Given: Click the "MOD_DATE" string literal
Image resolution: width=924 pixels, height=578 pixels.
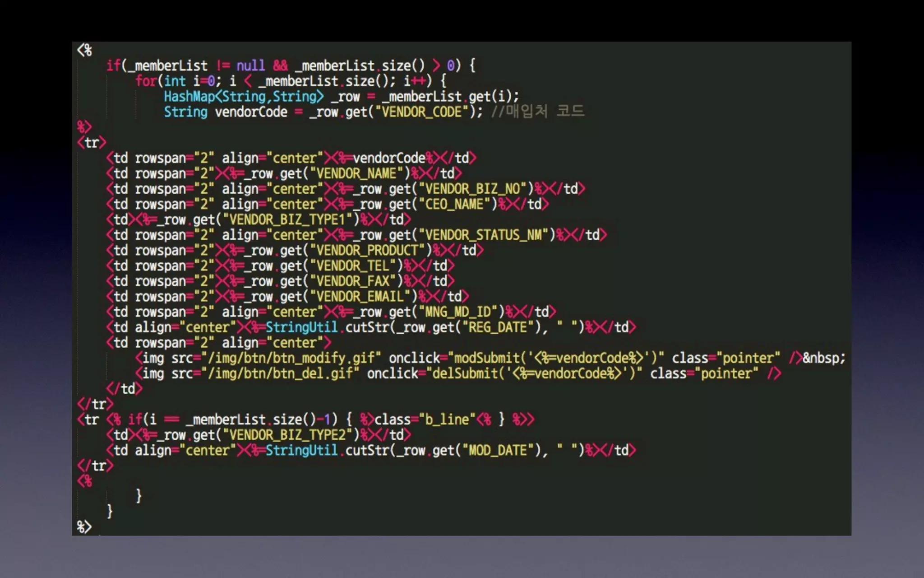Looking at the screenshot, I should coord(497,451).
